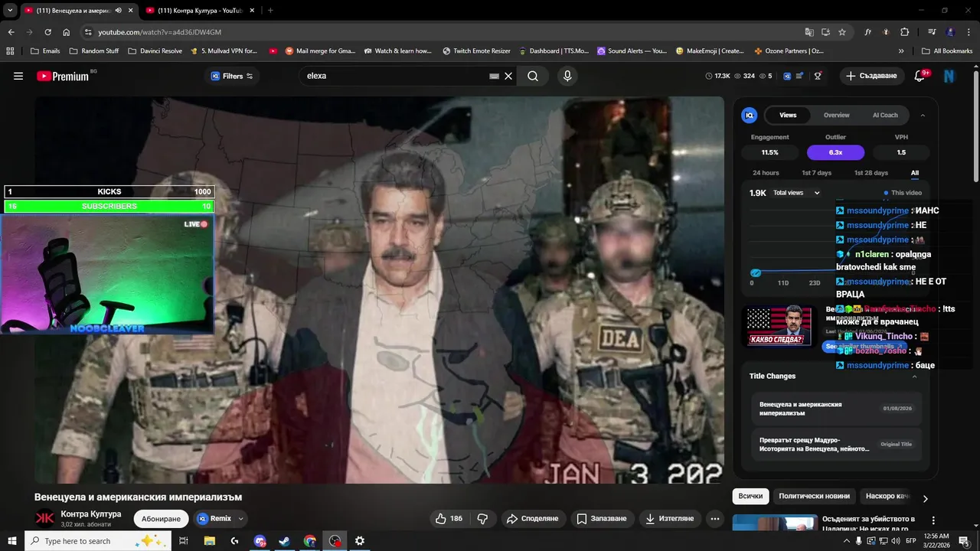The image size is (980, 551).
Task: Select the Политически новини chip
Action: (x=814, y=496)
